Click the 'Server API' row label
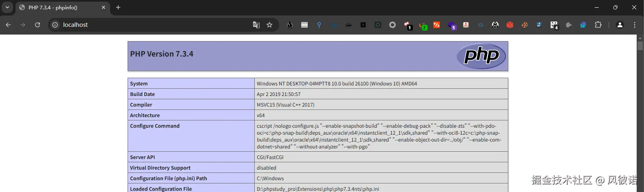Screen dimensions: 644x192 pos(143,157)
